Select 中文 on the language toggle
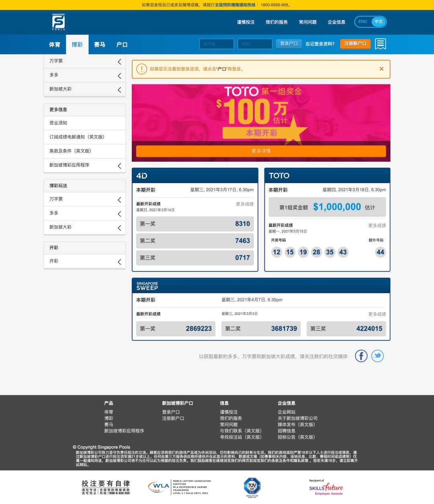Image resolution: width=434 pixels, height=504 pixels. tap(379, 22)
